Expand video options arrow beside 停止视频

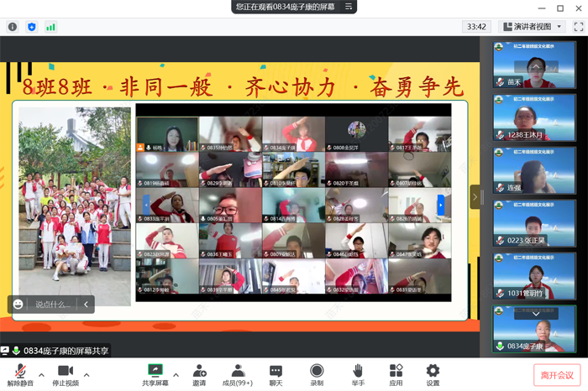pyautogui.click(x=87, y=374)
